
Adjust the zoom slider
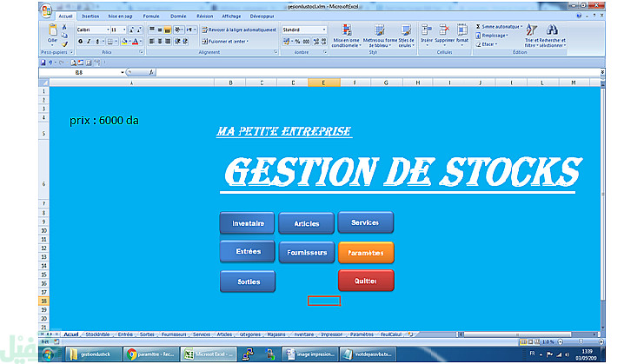click(x=581, y=341)
